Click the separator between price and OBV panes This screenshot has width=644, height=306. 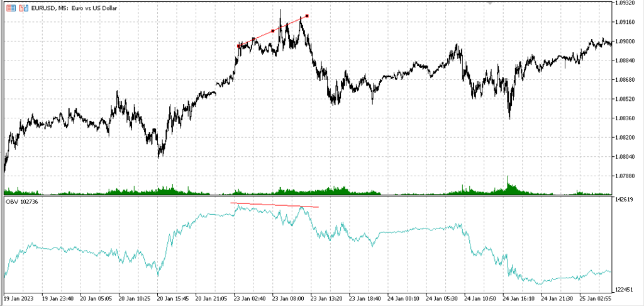pos(307,195)
